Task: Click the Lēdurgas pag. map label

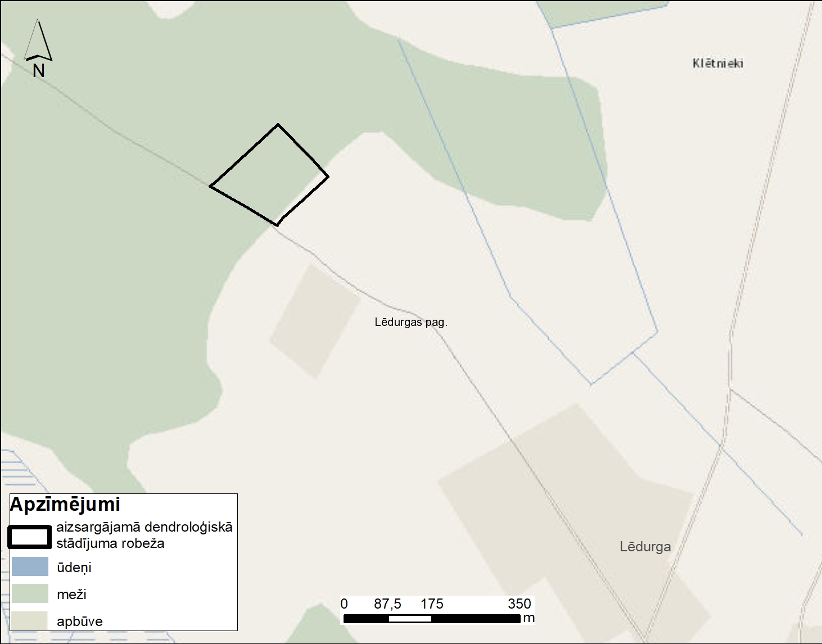Action: pyautogui.click(x=410, y=322)
